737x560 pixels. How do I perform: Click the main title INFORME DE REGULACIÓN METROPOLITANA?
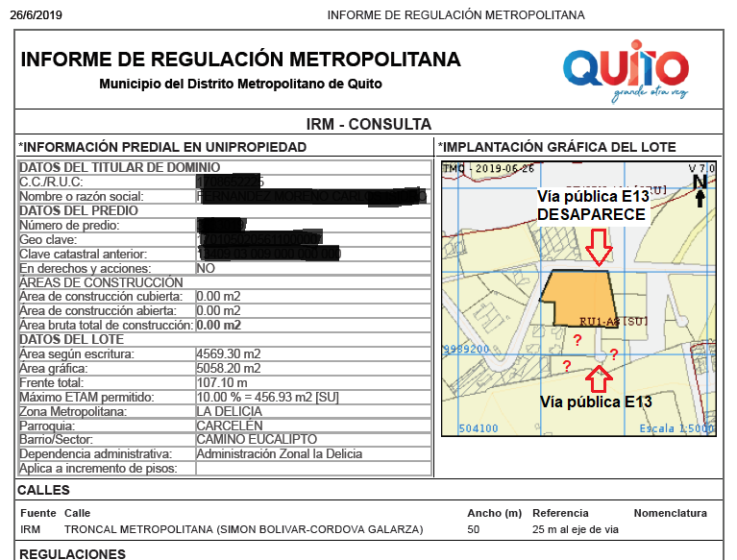[x=240, y=60]
